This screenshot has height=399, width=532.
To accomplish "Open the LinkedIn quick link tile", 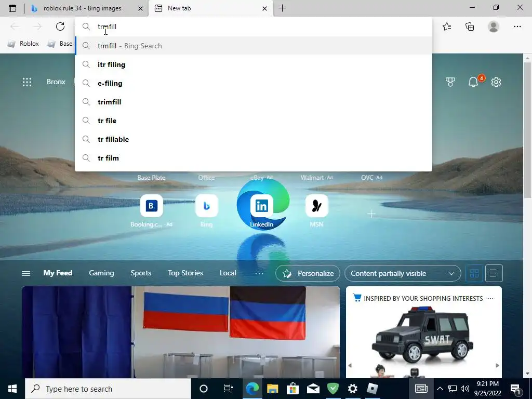I will tap(261, 206).
